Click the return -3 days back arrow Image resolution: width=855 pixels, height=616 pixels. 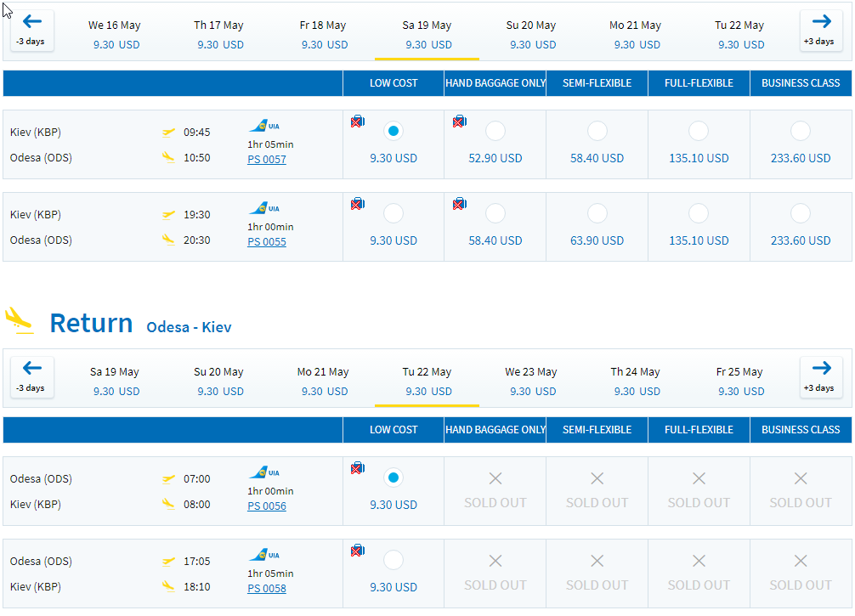[x=31, y=376]
